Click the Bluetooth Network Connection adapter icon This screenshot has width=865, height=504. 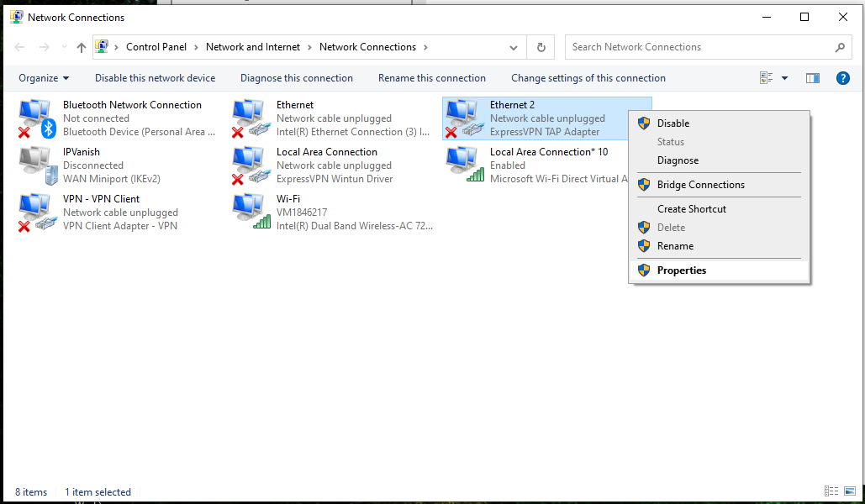point(38,118)
